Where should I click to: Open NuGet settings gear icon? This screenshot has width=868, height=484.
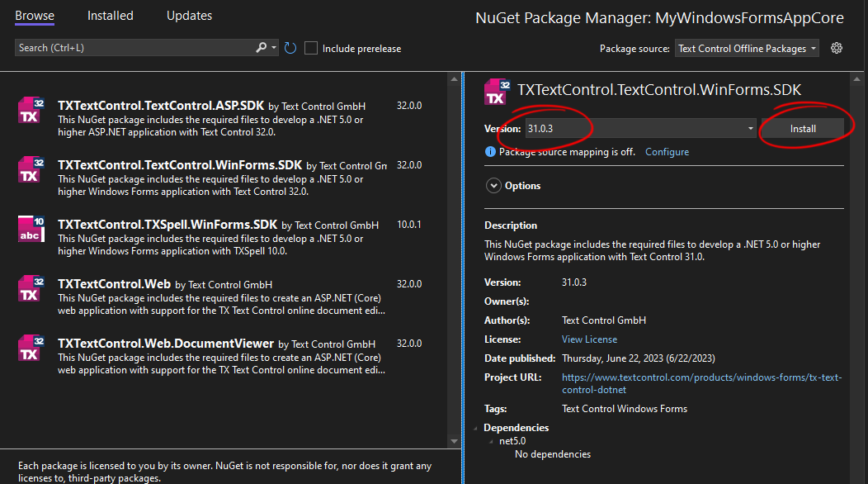(x=837, y=48)
